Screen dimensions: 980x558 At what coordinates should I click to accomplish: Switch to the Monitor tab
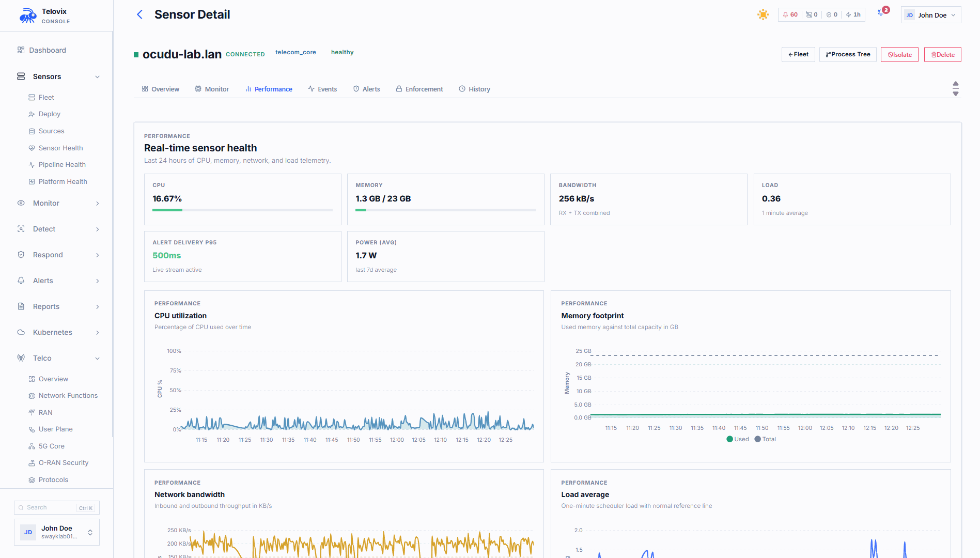pyautogui.click(x=212, y=89)
